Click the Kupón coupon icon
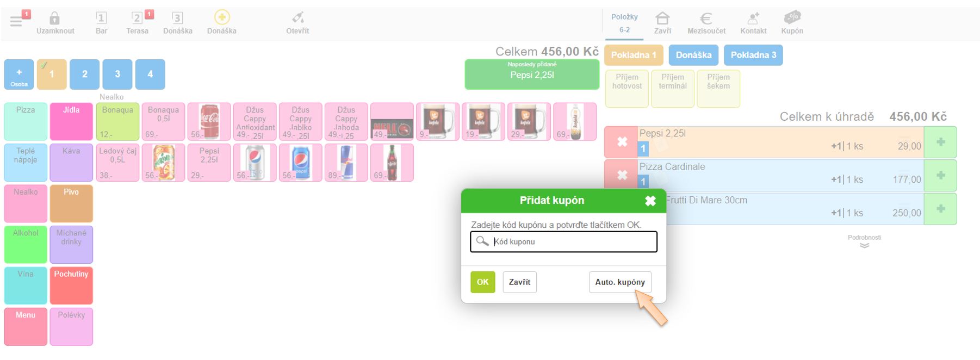The height and width of the screenshot is (360, 980). tap(792, 18)
